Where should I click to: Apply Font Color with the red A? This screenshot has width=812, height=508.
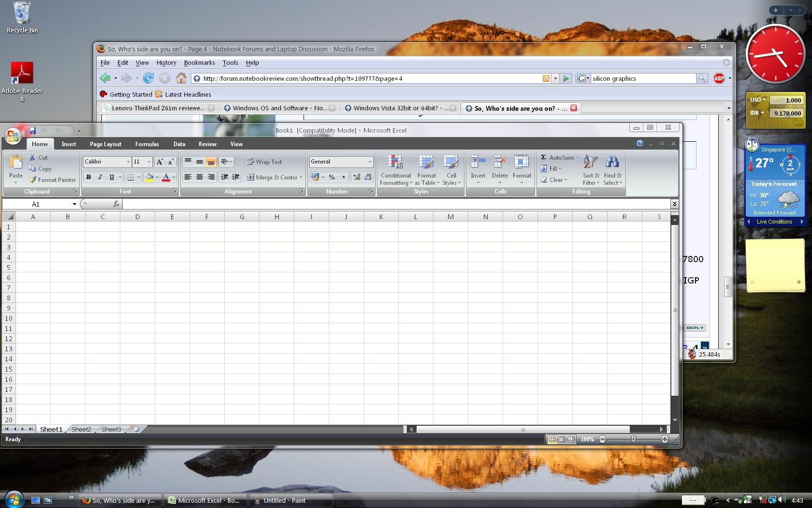tap(166, 178)
